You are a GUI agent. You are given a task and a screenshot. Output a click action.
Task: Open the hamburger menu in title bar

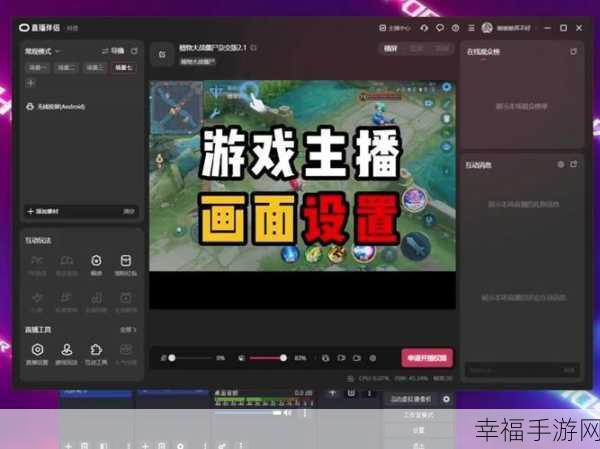click(471, 28)
